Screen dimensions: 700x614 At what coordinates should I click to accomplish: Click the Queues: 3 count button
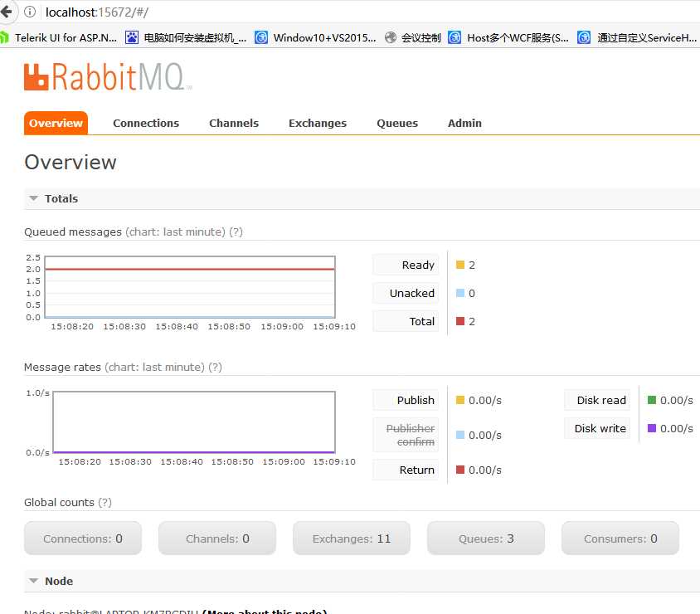click(486, 538)
